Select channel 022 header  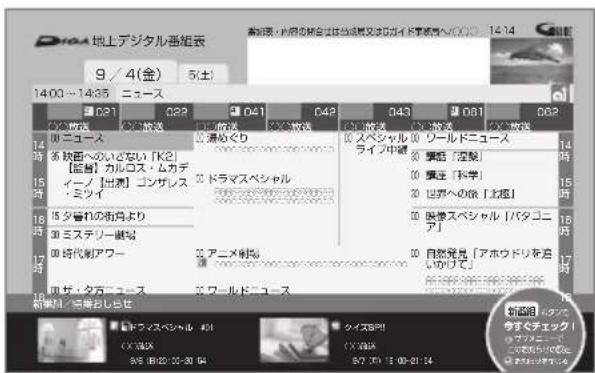pos(156,117)
